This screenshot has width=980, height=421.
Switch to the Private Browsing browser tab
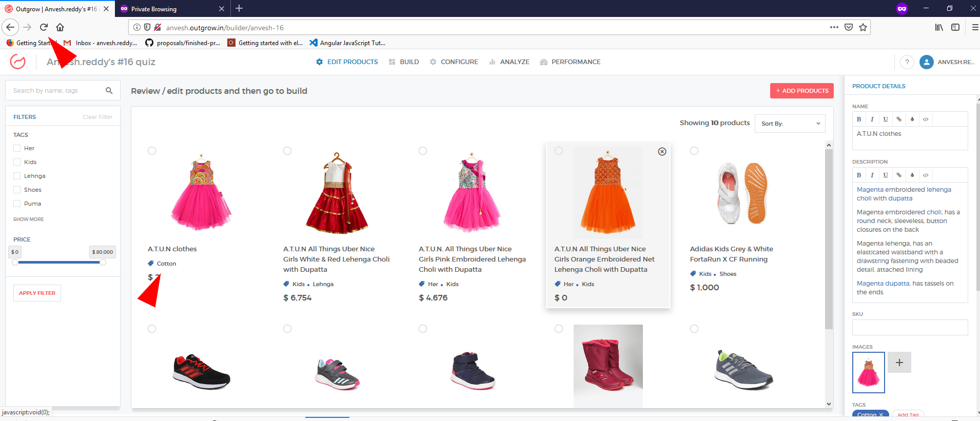[172, 9]
